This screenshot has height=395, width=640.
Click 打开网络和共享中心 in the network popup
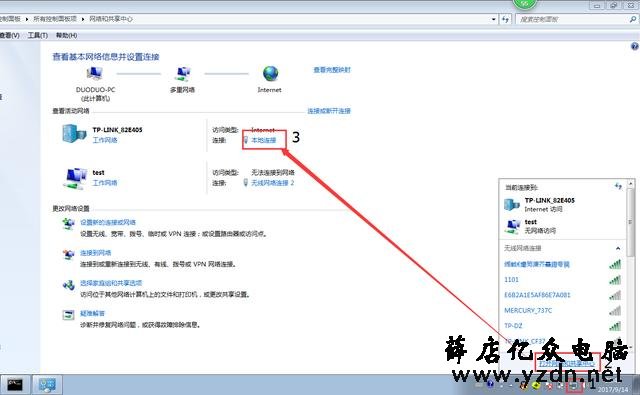[567, 363]
